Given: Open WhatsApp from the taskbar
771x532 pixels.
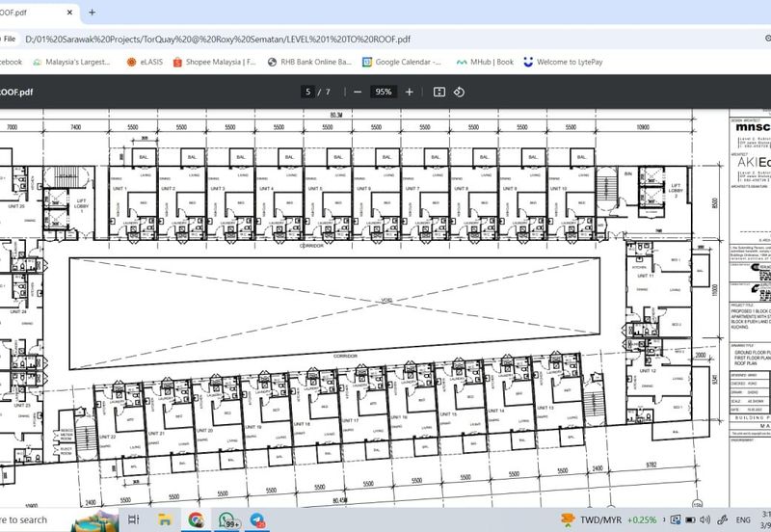Looking at the screenshot, I should point(227,519).
